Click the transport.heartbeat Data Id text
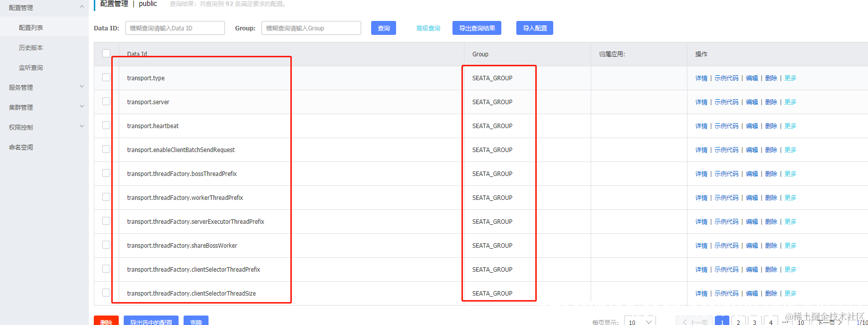This screenshot has width=868, height=325. (x=153, y=126)
